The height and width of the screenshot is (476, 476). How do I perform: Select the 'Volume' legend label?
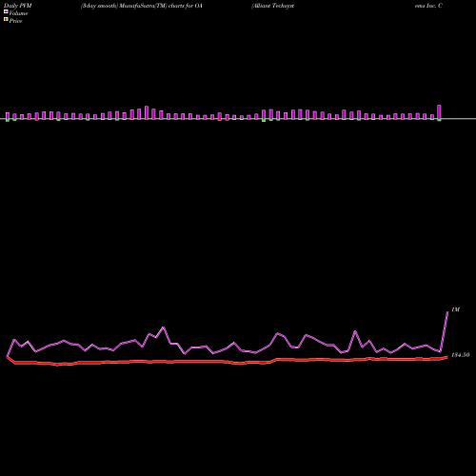[x=18, y=13]
